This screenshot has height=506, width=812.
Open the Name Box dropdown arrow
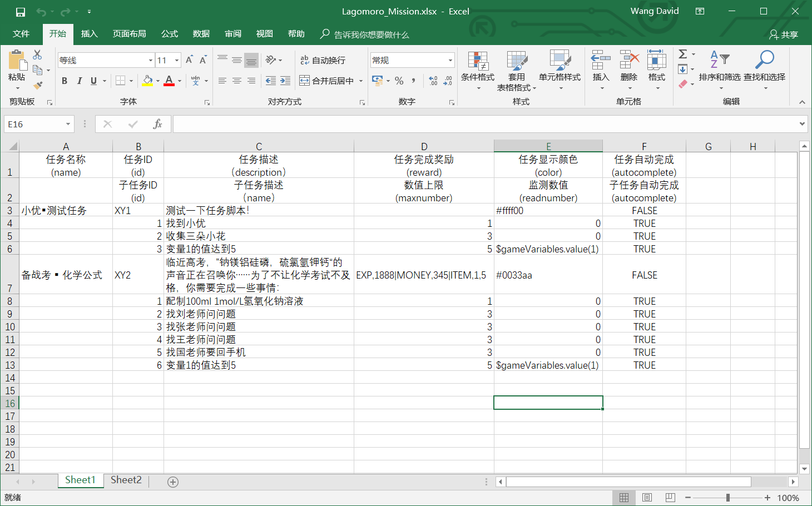[68, 124]
